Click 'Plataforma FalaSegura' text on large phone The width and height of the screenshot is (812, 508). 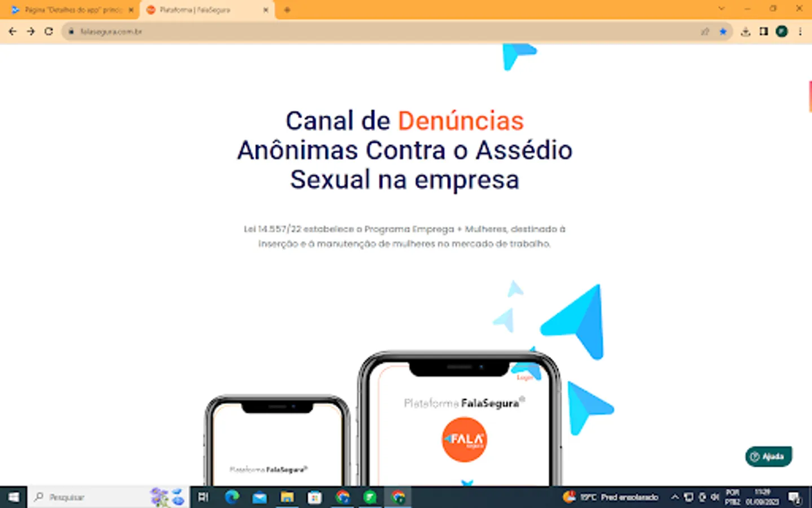(x=464, y=403)
